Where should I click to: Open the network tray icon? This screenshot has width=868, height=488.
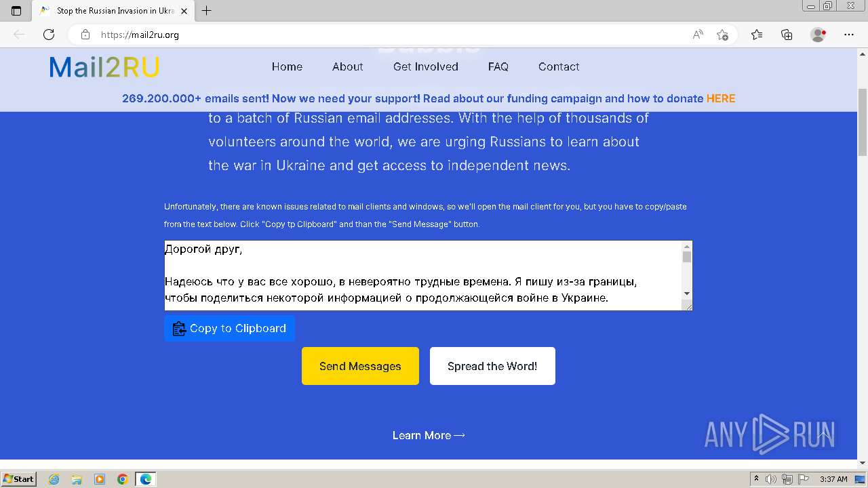787,479
